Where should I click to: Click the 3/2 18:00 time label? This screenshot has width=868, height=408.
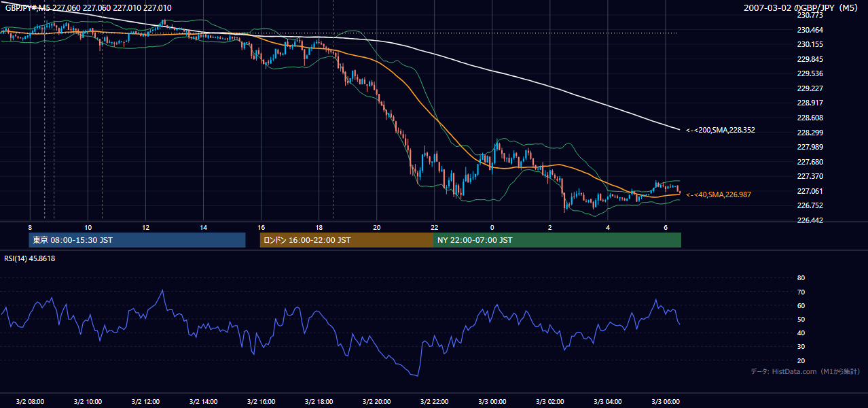pyautogui.click(x=319, y=401)
